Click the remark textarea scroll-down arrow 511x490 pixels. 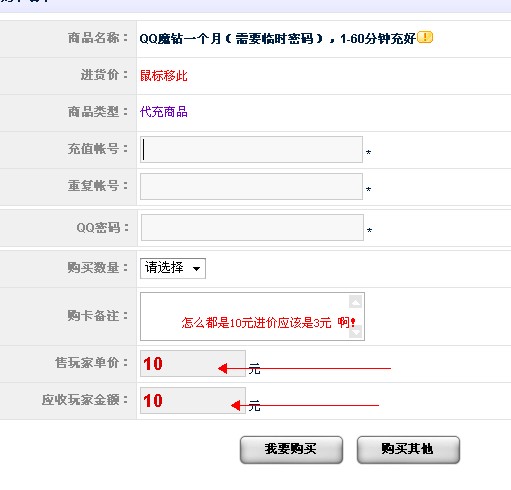pos(355,332)
